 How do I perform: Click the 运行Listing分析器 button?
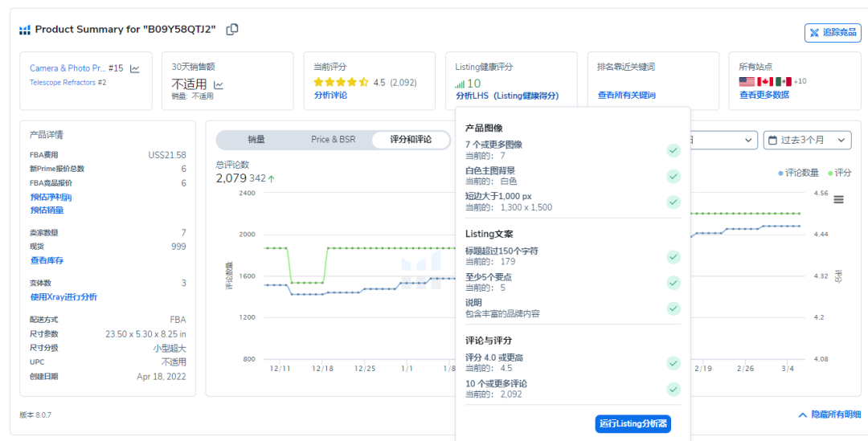633,423
